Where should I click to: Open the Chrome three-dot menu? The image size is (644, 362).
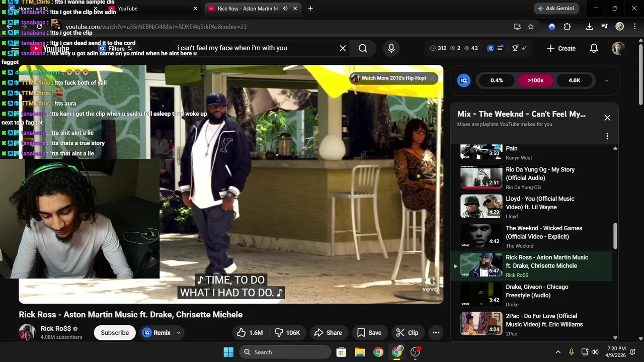[634, 27]
